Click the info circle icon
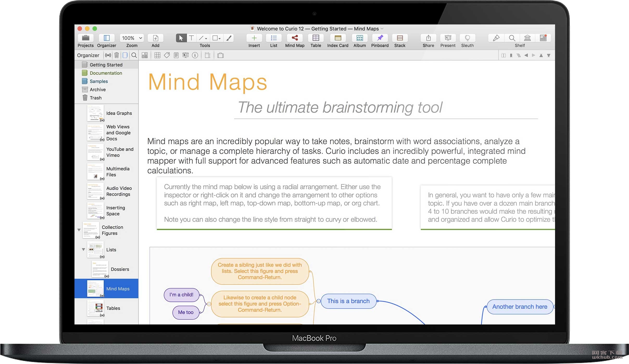This screenshot has height=364, width=629. pyautogui.click(x=195, y=55)
